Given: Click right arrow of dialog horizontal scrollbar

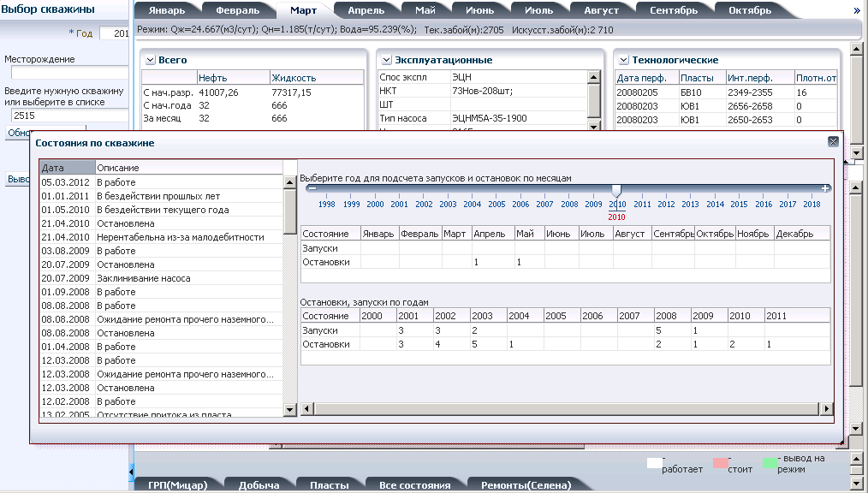Looking at the screenshot, I should 826,409.
